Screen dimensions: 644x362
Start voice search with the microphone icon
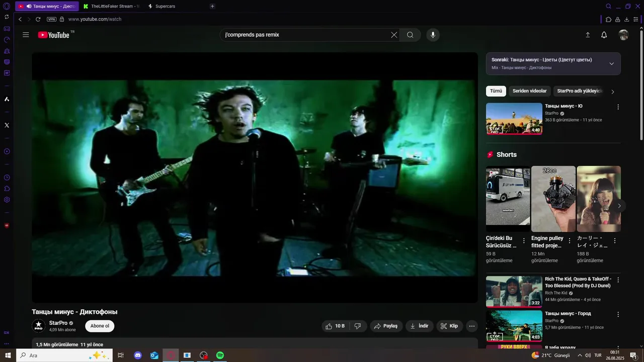tap(433, 35)
